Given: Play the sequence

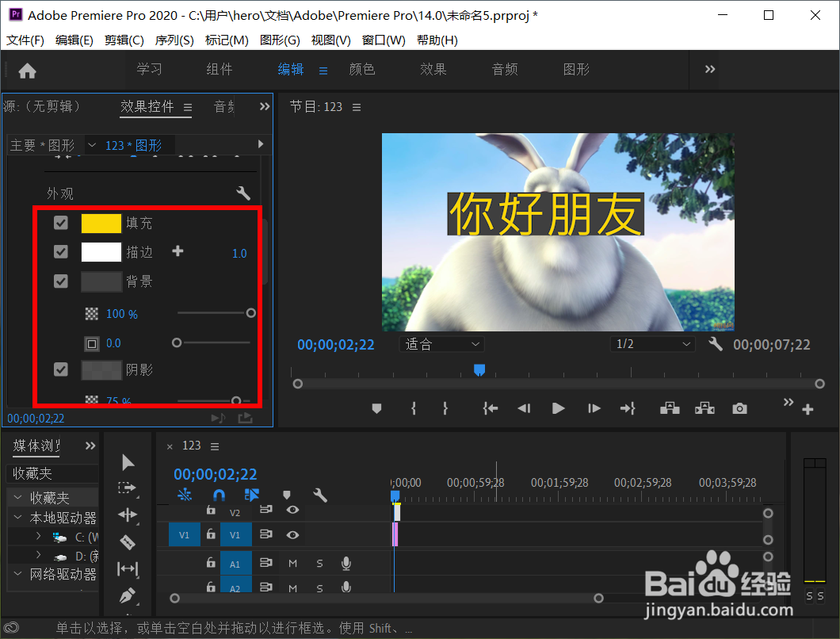Looking at the screenshot, I should tap(558, 408).
